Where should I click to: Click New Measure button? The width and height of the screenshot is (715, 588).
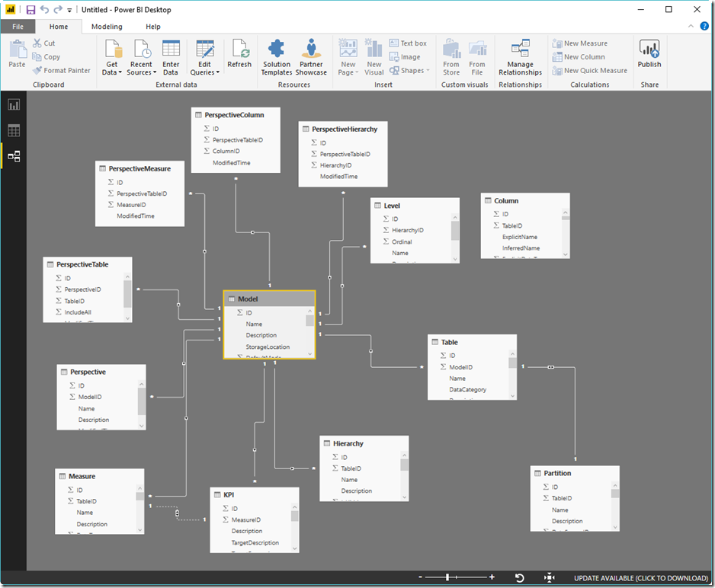[x=579, y=43]
